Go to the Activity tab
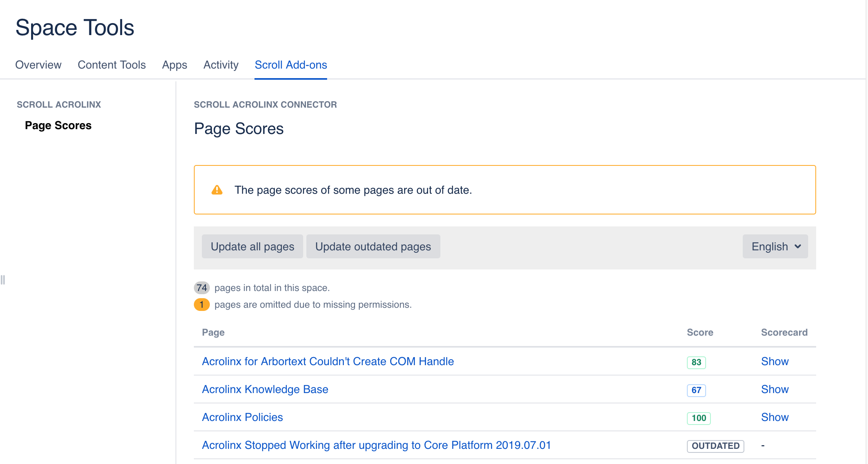The height and width of the screenshot is (464, 868). (x=221, y=65)
